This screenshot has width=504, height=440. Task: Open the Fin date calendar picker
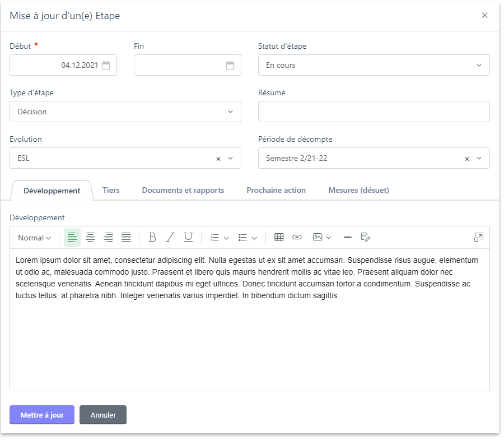tap(230, 66)
